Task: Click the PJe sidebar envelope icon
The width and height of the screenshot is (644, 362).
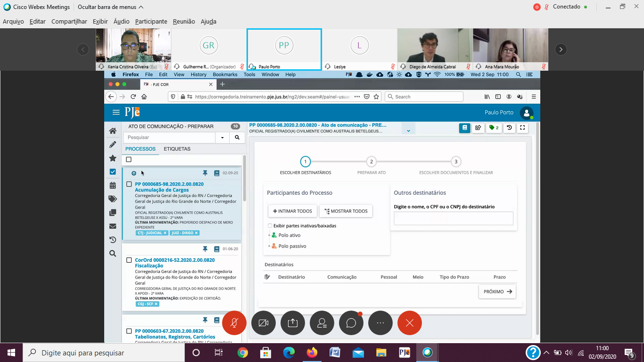Action: [113, 226]
